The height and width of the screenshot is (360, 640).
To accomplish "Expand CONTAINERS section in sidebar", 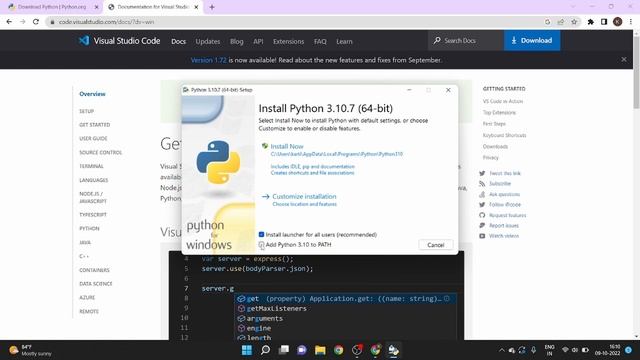I will point(95,270).
